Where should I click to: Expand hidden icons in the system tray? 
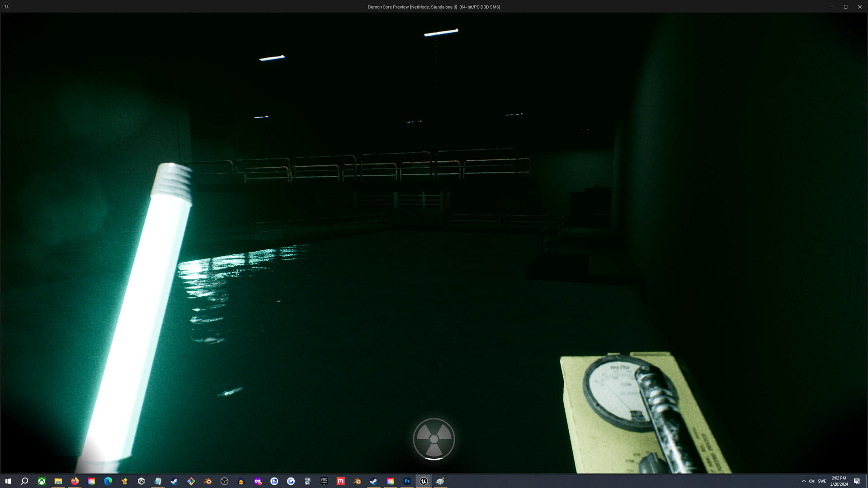coord(804,481)
